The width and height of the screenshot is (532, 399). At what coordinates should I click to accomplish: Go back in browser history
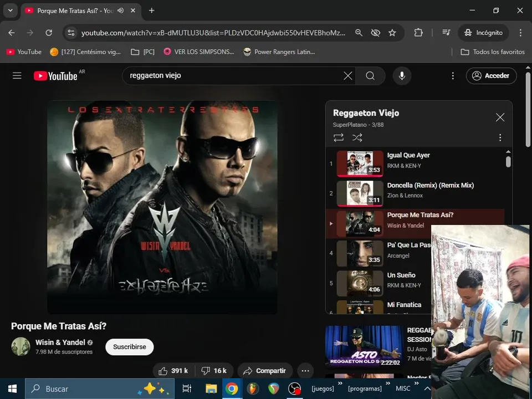(x=12, y=33)
